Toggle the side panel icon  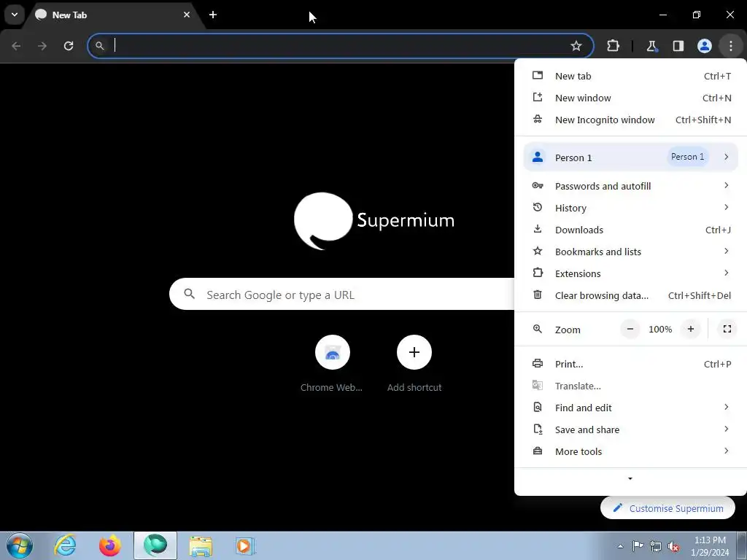pos(678,46)
